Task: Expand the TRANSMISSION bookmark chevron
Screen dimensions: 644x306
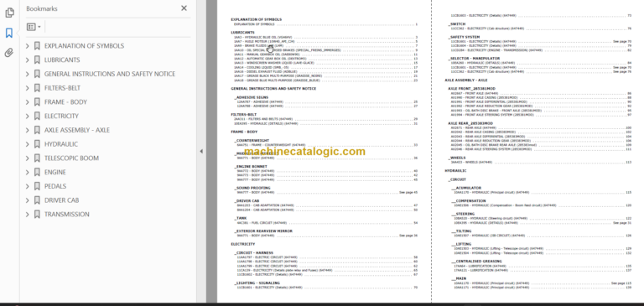Action: [x=28, y=215]
